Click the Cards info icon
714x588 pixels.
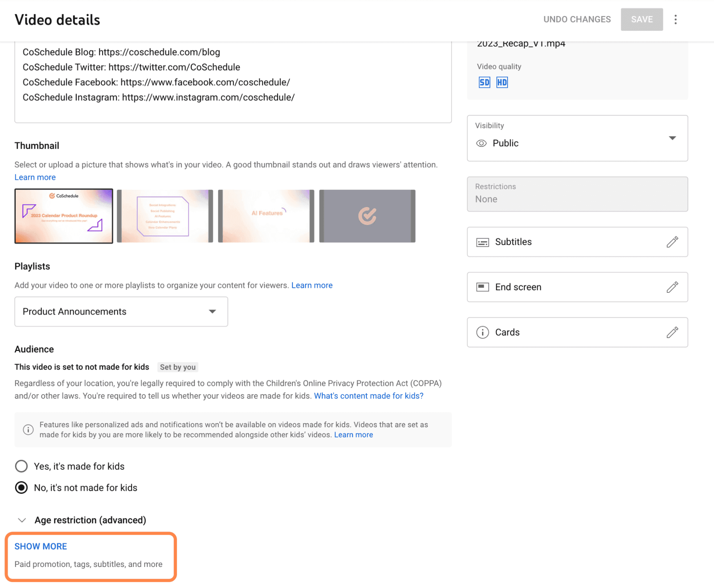[x=482, y=332]
